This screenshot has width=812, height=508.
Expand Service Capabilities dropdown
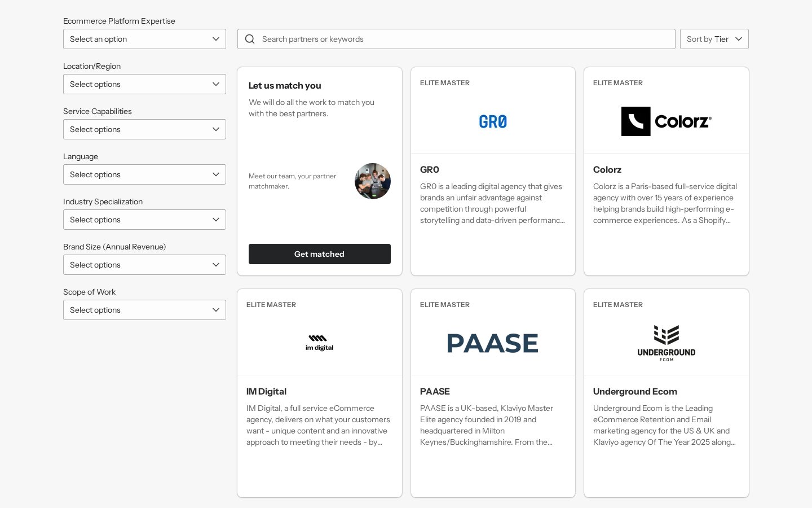coord(144,129)
